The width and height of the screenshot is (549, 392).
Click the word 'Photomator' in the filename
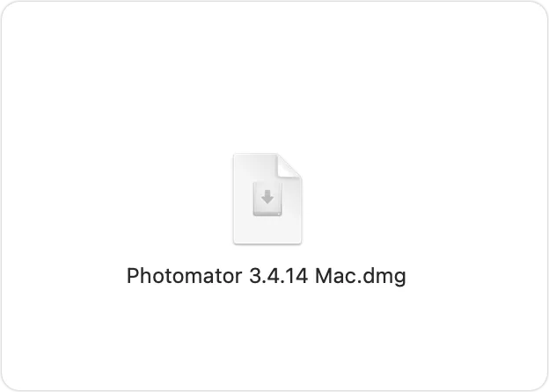pos(184,276)
